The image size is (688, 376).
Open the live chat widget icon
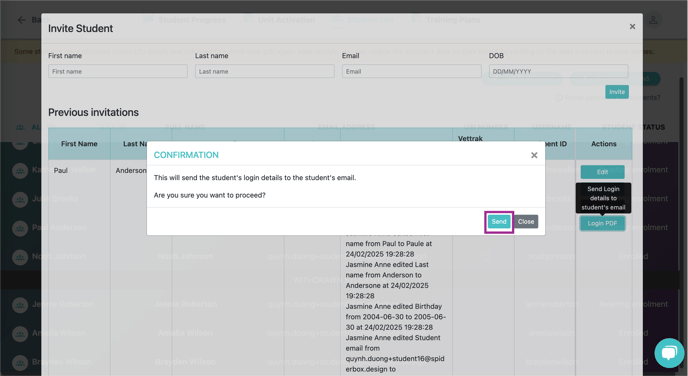coord(669,353)
